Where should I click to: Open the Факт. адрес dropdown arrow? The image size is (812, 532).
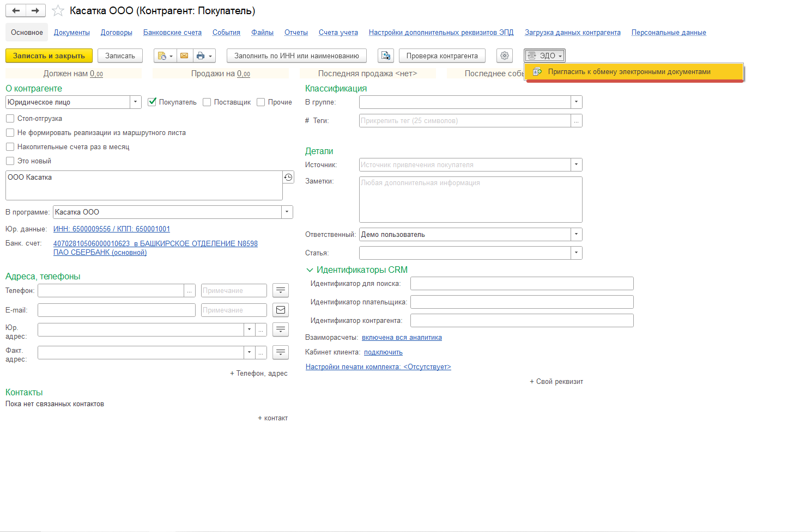click(250, 353)
